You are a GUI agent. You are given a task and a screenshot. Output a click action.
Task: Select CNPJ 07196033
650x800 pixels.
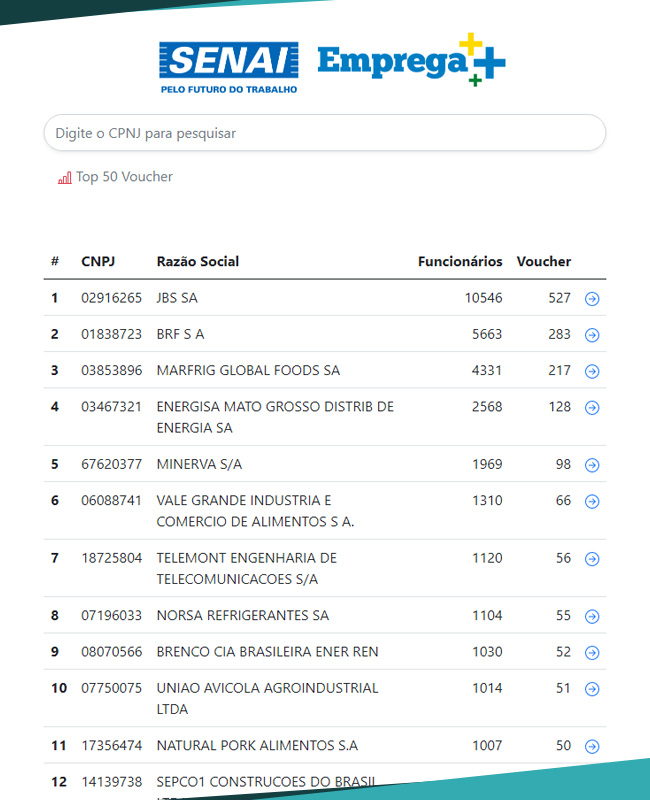111,616
